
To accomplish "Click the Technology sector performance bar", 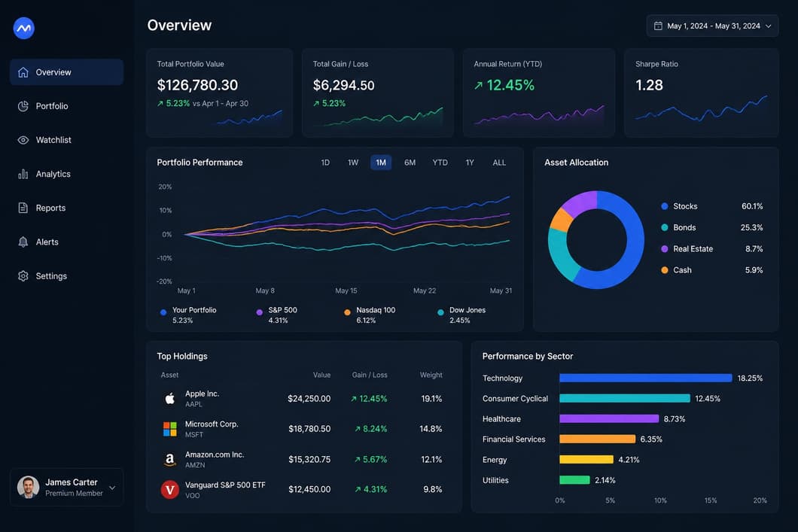I will point(645,378).
